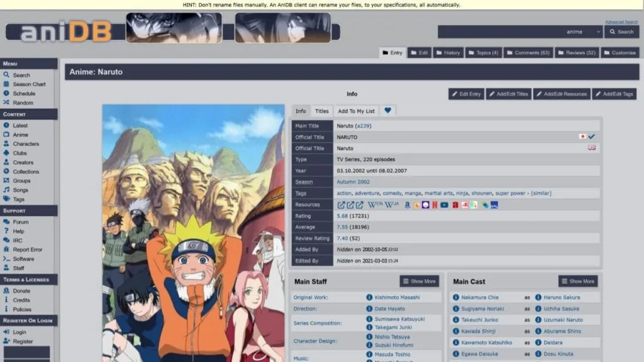Screen dimensions: 644x362
Task: Click the Add/Edit Tags button
Action: (x=614, y=94)
